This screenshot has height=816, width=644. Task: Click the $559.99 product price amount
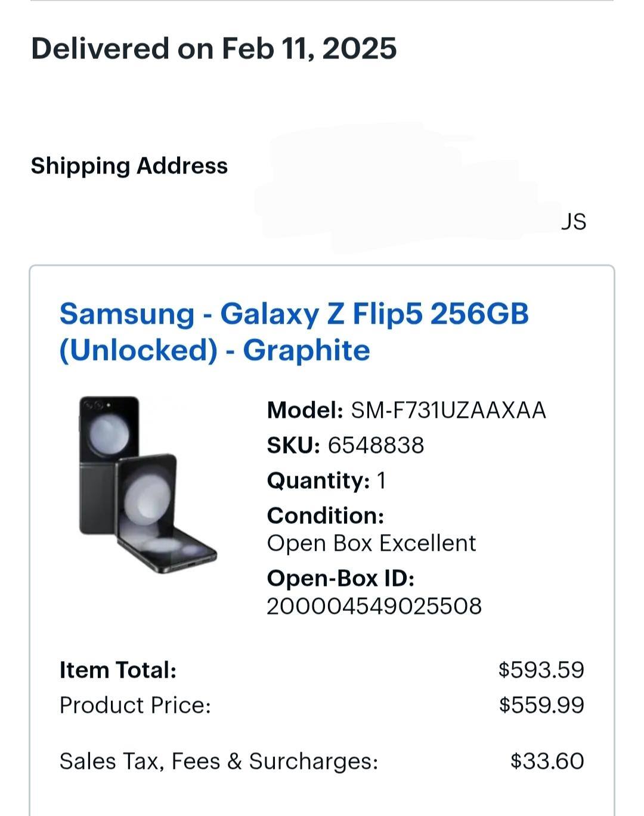point(541,705)
